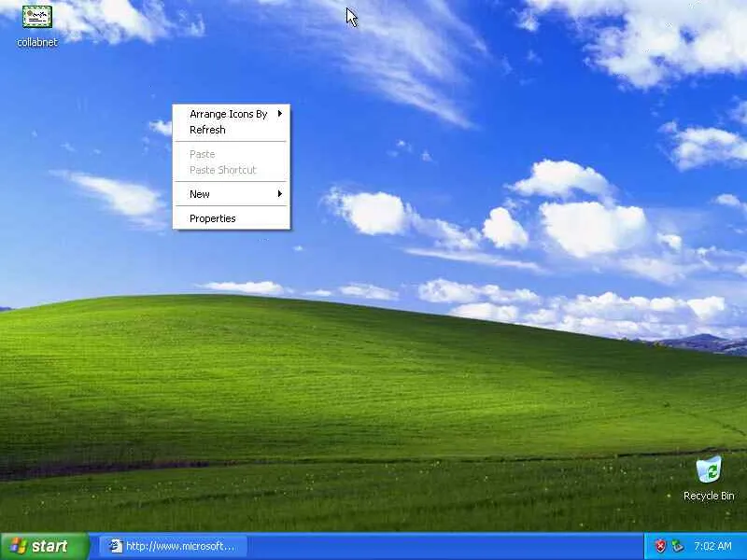Screen dimensions: 747x560
Task: Open the Start menu
Action: [44, 546]
